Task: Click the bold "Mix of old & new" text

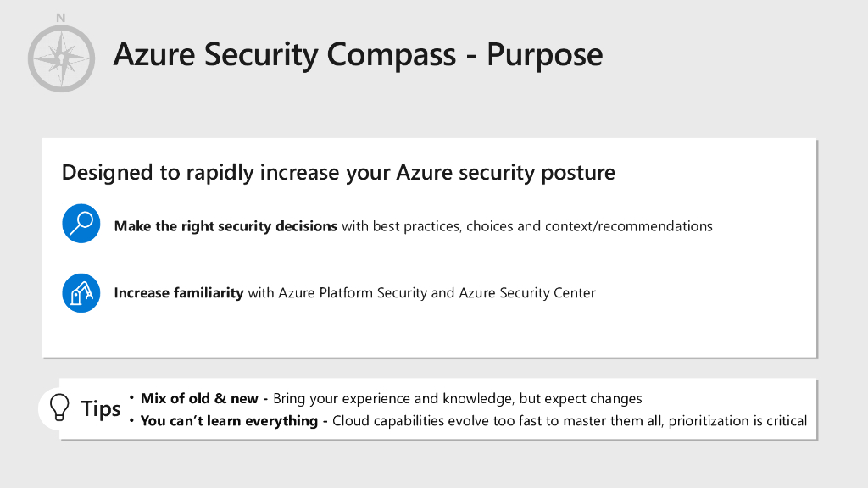Action: [x=199, y=399]
